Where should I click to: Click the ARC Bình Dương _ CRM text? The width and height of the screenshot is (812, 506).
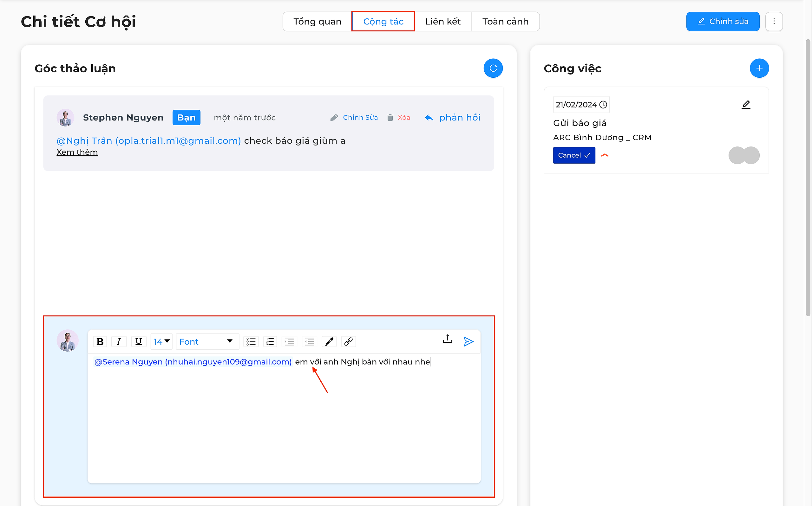point(602,138)
